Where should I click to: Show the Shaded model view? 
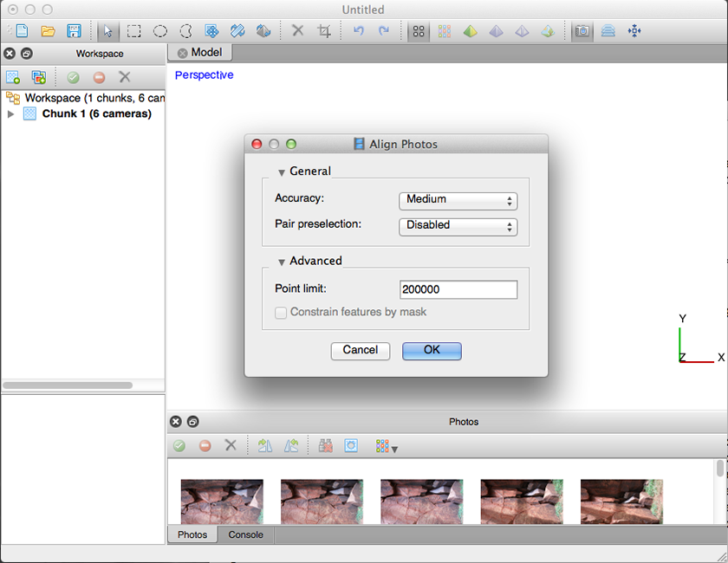471,31
